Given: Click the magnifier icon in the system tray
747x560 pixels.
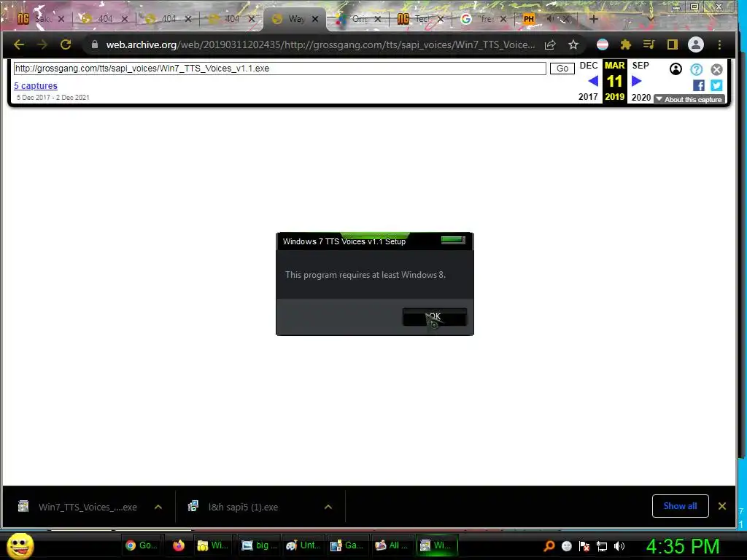Looking at the screenshot, I should [549, 546].
